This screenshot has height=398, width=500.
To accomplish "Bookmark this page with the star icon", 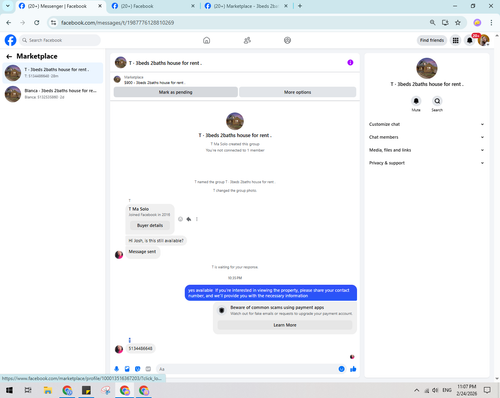I will [x=458, y=23].
